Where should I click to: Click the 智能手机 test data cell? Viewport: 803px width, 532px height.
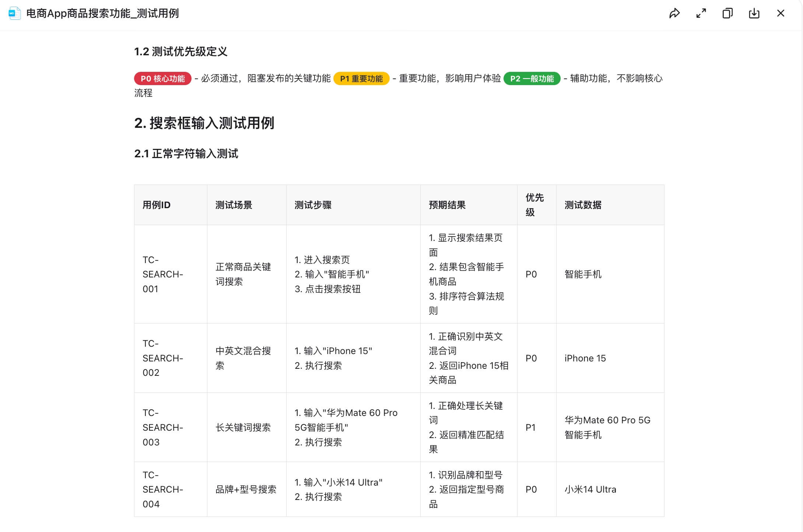pos(583,274)
